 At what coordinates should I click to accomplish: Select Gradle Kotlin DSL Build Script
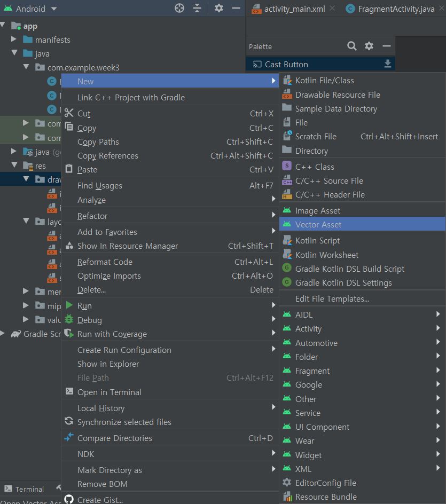pyautogui.click(x=362, y=269)
